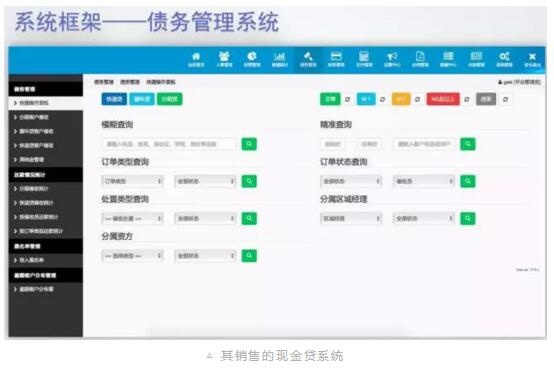Open the status dropdown under 分属区域经理
The image size is (554, 369).
click(x=424, y=218)
